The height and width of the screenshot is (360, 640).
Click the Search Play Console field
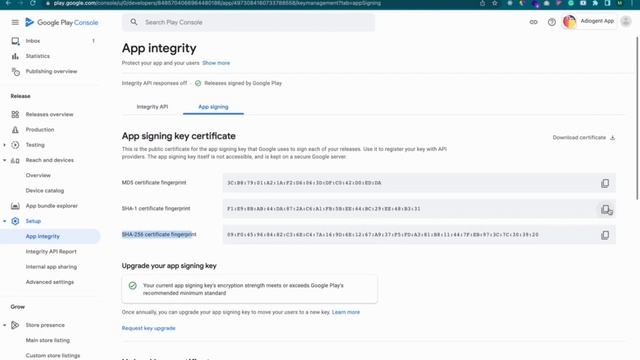(x=248, y=22)
